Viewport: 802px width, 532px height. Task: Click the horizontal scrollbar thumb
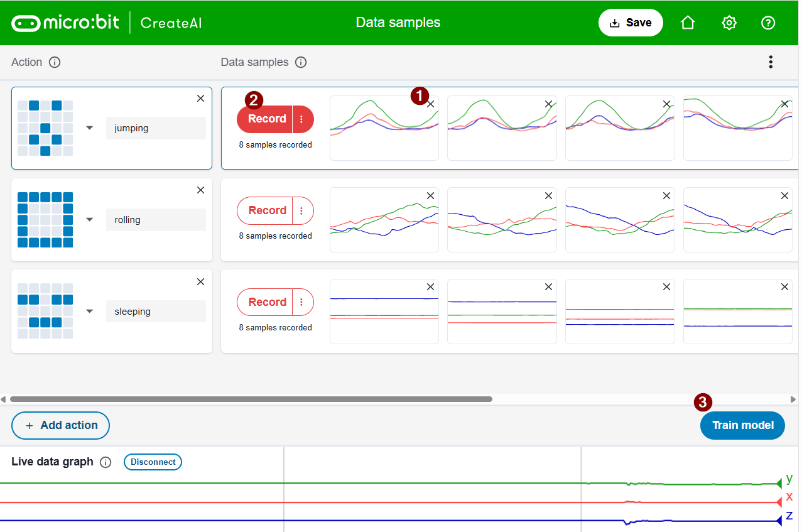click(251, 399)
